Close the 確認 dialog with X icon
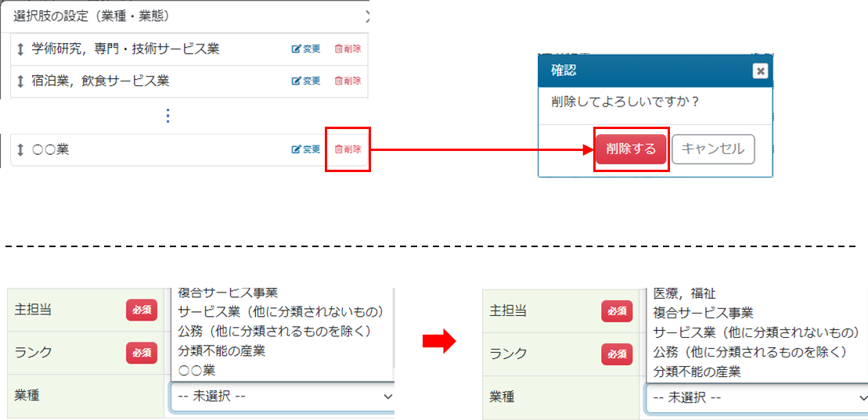868x420 pixels. 760,71
